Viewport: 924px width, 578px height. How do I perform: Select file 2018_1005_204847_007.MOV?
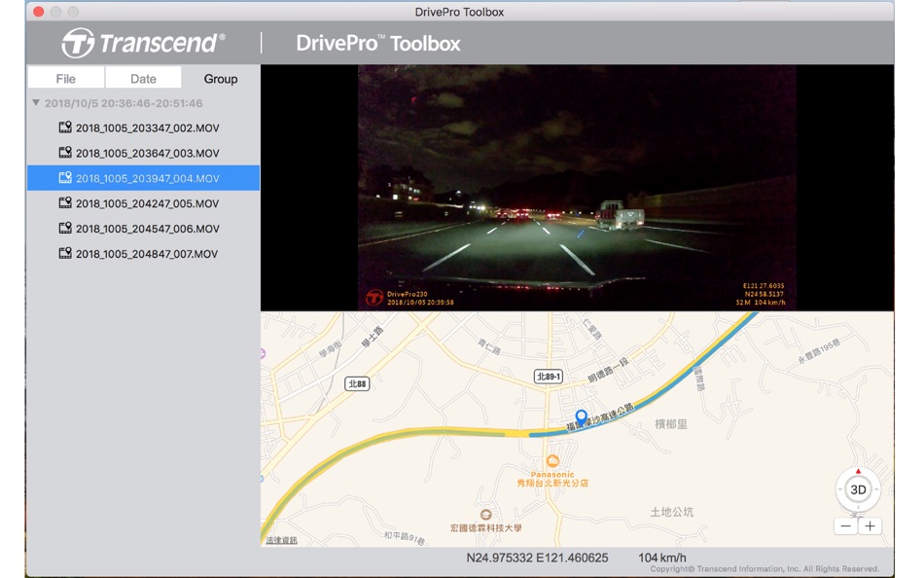pyautogui.click(x=143, y=254)
